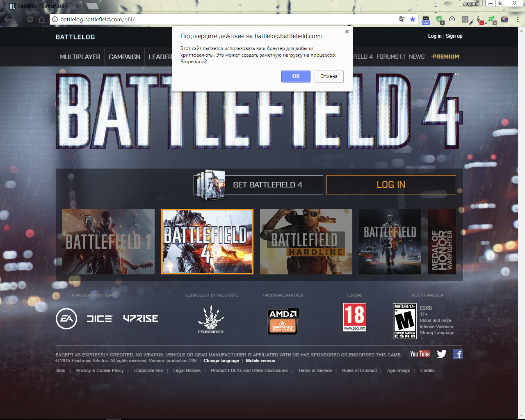Click OK in the confirmation dialog
The height and width of the screenshot is (420, 525).
pos(296,76)
